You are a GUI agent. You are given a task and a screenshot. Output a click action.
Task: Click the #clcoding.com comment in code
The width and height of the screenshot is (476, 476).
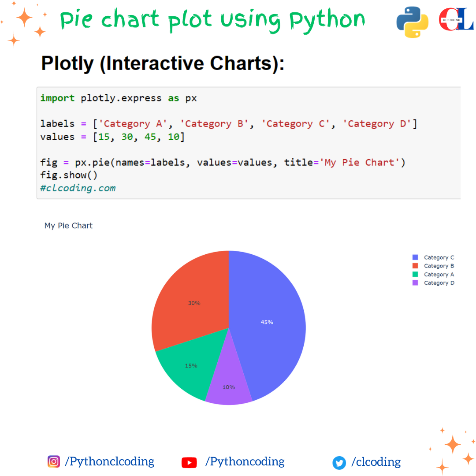click(78, 188)
